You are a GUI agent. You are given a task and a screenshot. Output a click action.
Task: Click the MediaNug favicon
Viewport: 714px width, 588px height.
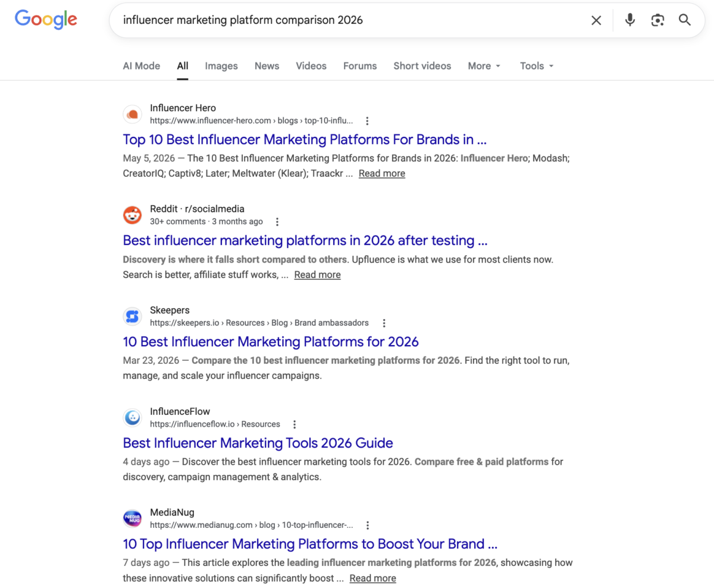(x=133, y=519)
